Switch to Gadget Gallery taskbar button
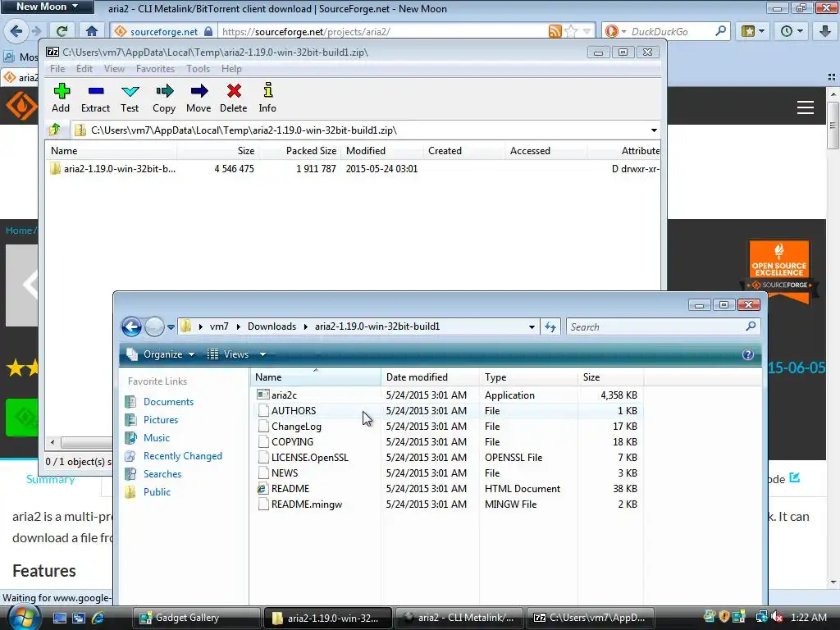This screenshot has height=630, width=840. click(x=197, y=618)
